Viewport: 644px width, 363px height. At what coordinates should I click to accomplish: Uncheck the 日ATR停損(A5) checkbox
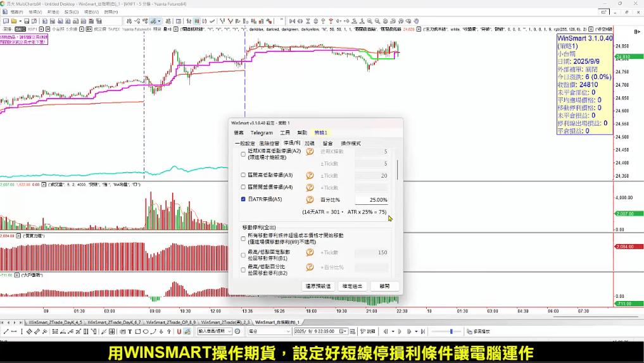[244, 199]
